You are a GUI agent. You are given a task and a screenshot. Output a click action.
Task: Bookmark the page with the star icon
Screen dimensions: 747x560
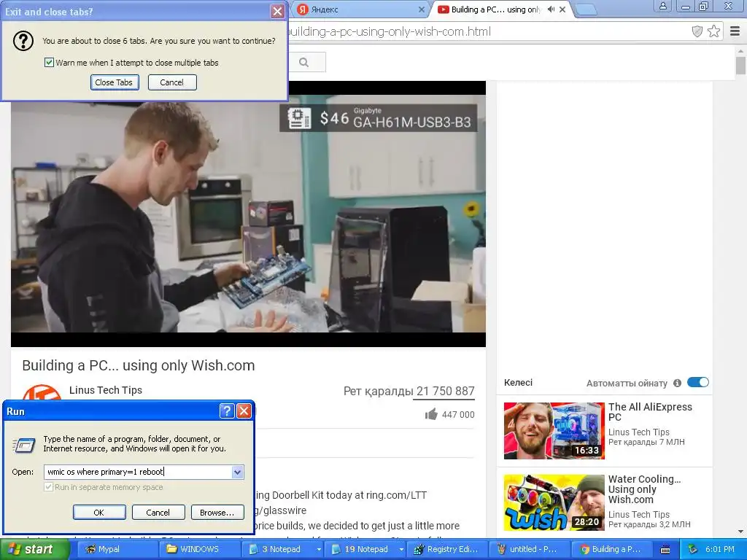point(713,31)
